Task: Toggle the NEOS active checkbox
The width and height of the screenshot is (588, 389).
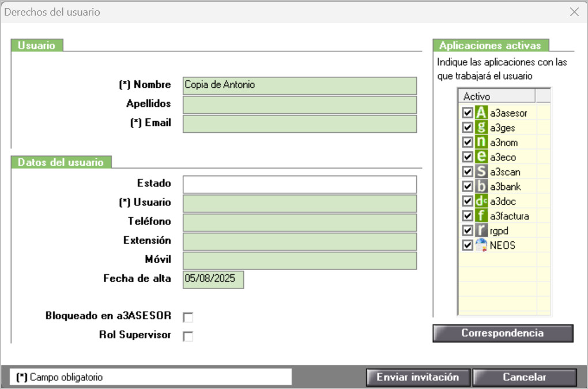Action: coord(468,245)
